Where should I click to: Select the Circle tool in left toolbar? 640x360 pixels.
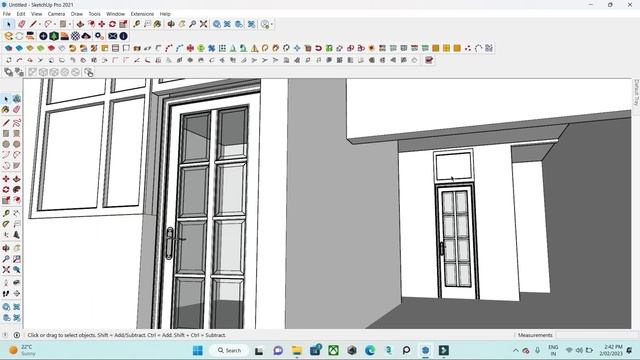[6, 144]
